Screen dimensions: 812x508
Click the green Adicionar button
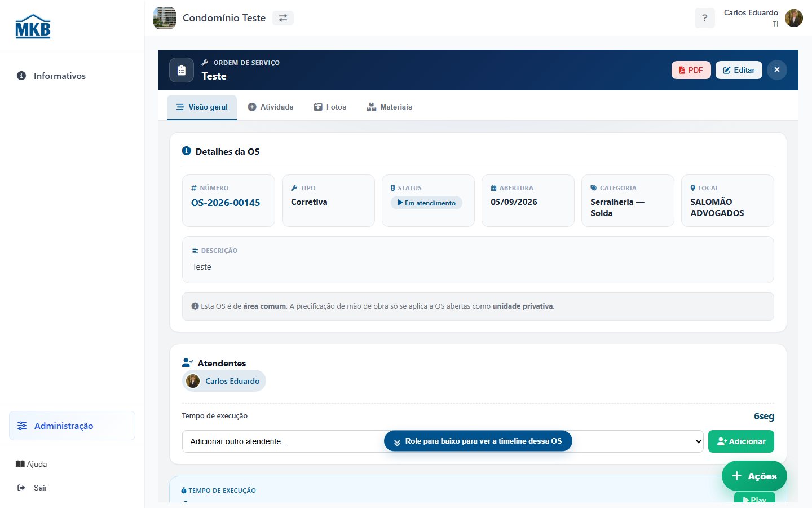741,441
